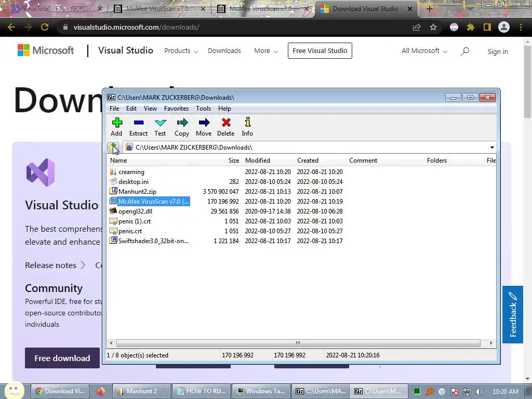
Task: Expand the Products dropdown on the Visual Studio page
Action: coord(181,51)
